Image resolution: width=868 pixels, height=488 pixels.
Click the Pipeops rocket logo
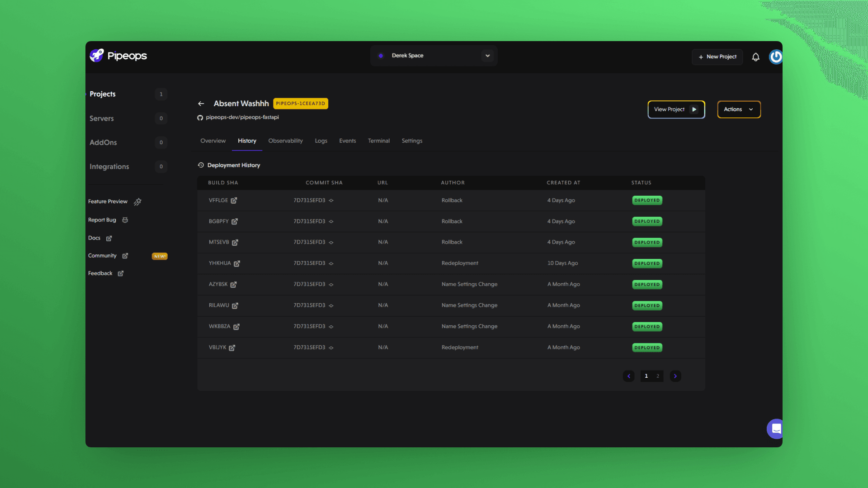tap(96, 56)
